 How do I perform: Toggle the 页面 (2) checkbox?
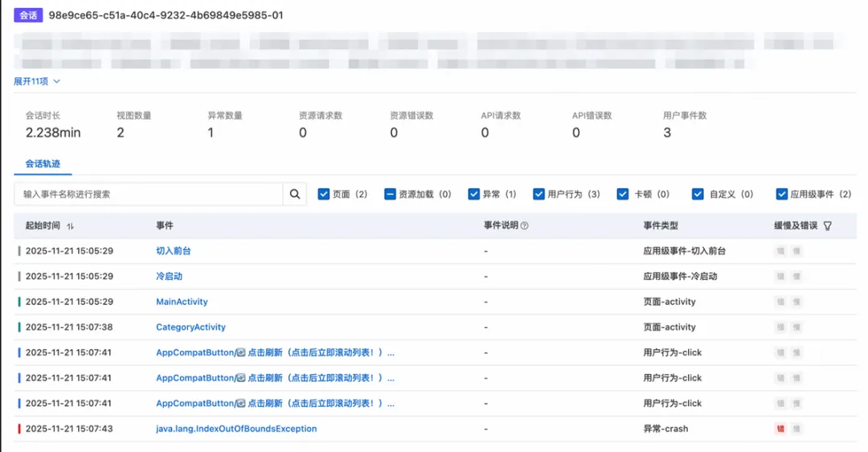tap(324, 194)
